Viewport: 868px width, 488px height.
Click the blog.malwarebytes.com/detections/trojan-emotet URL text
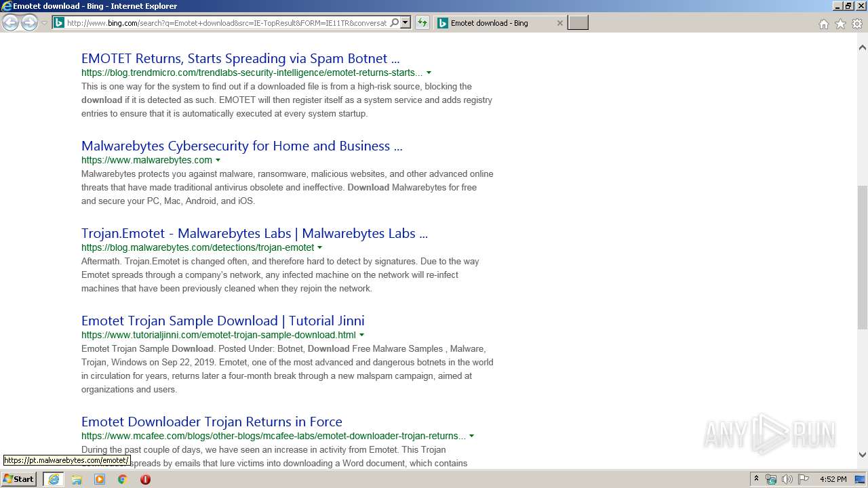(197, 247)
